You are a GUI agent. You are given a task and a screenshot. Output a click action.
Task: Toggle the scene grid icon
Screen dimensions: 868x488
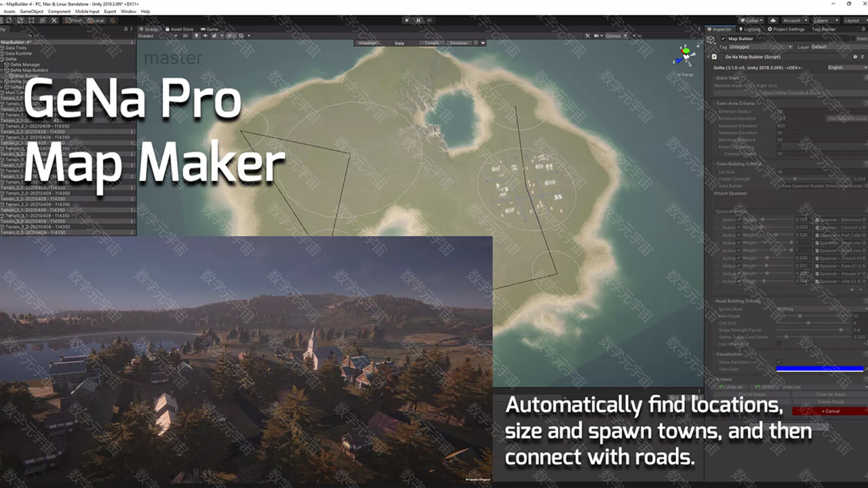click(x=241, y=36)
